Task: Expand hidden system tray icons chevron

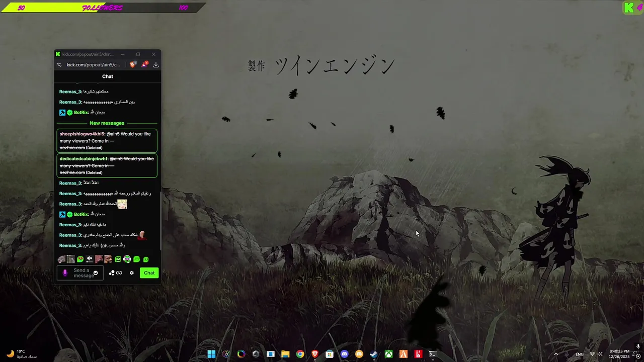Action: [556, 354]
